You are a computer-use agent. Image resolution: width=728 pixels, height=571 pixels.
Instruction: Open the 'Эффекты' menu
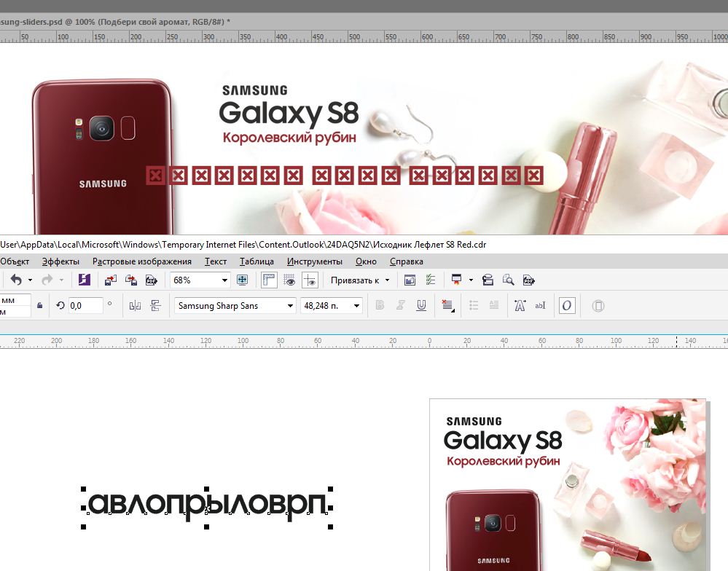60,261
